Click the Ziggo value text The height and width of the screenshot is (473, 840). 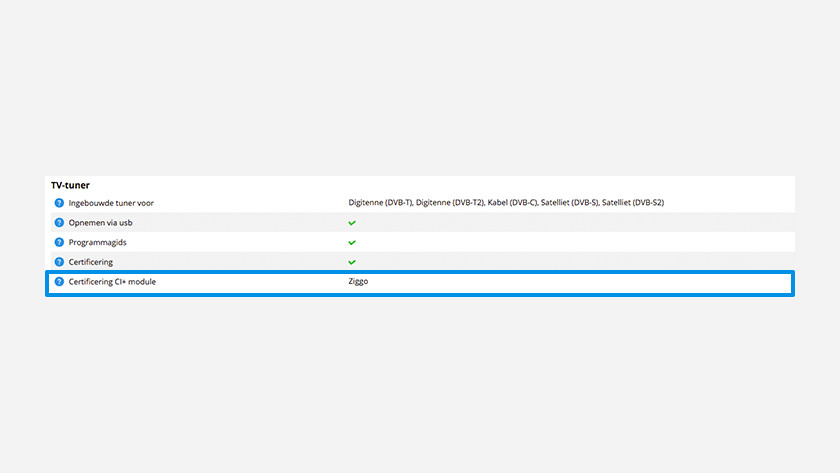click(x=358, y=282)
